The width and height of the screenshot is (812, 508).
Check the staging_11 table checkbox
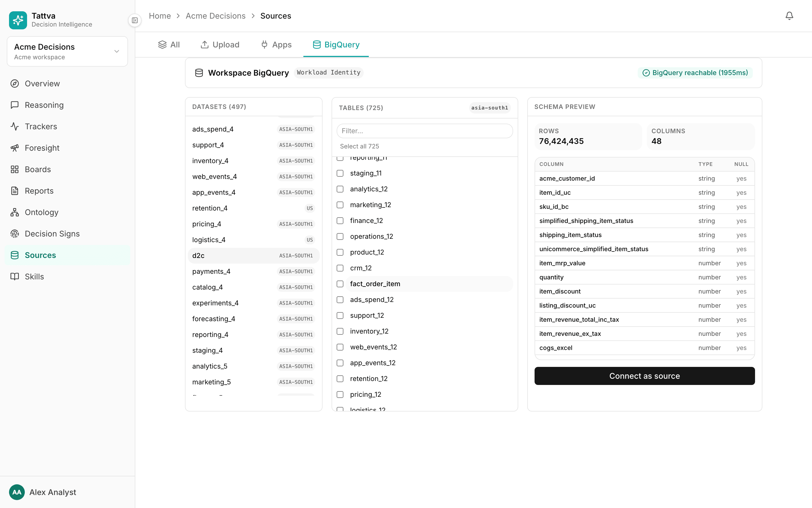340,173
